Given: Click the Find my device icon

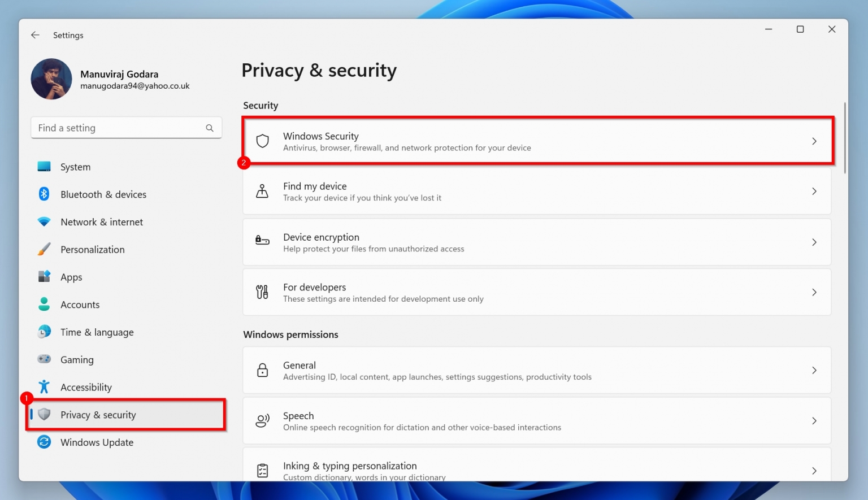Looking at the screenshot, I should click(x=262, y=192).
